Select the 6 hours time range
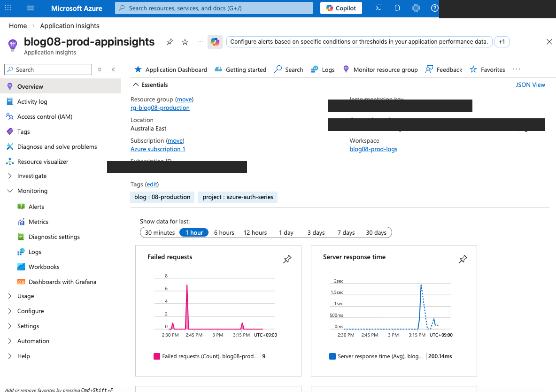Image resolution: width=556 pixels, height=392 pixels. coord(224,232)
